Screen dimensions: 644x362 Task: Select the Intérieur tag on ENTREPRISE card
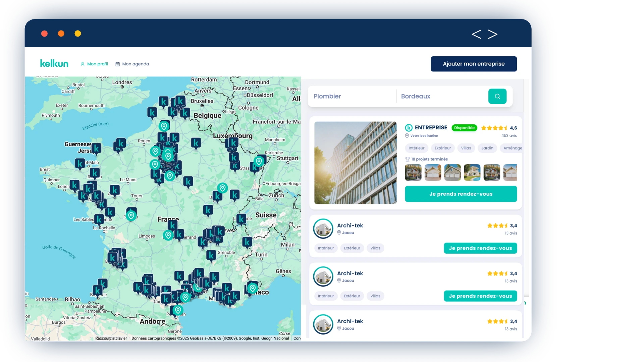point(416,148)
